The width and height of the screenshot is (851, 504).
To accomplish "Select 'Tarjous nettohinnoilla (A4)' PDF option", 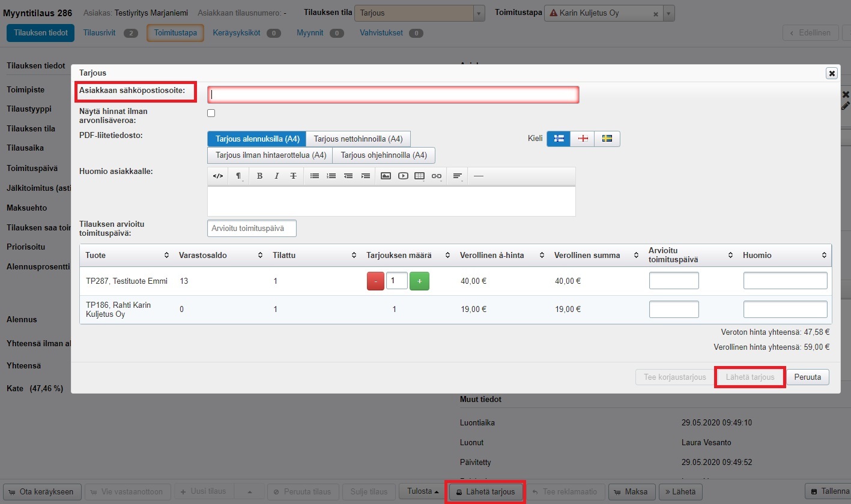I will coord(358,139).
